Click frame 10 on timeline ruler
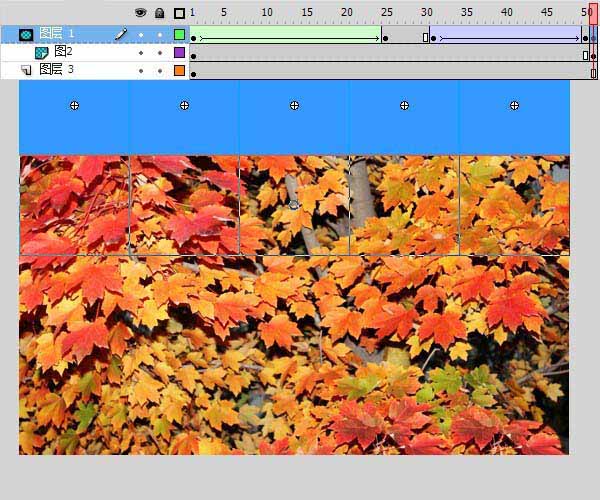 click(x=267, y=12)
